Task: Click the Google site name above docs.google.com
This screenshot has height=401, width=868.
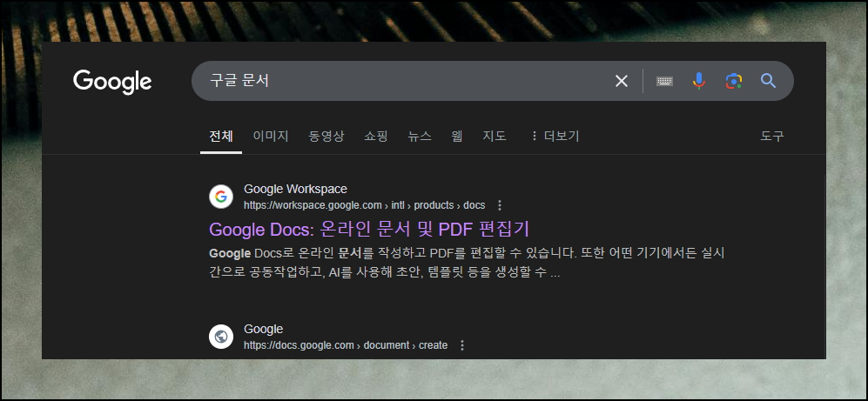Action: pyautogui.click(x=264, y=329)
